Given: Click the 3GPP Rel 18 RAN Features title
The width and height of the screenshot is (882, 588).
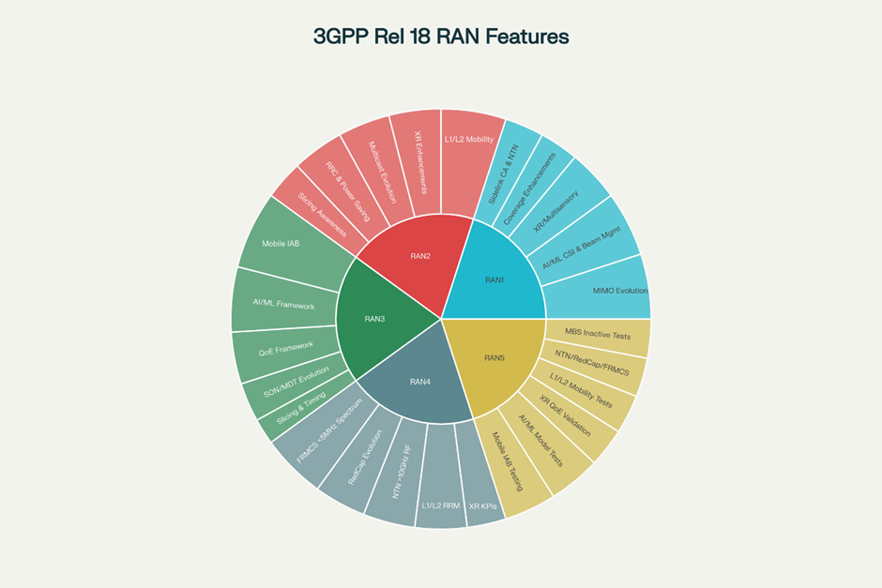Looking at the screenshot, I should coord(441,38).
